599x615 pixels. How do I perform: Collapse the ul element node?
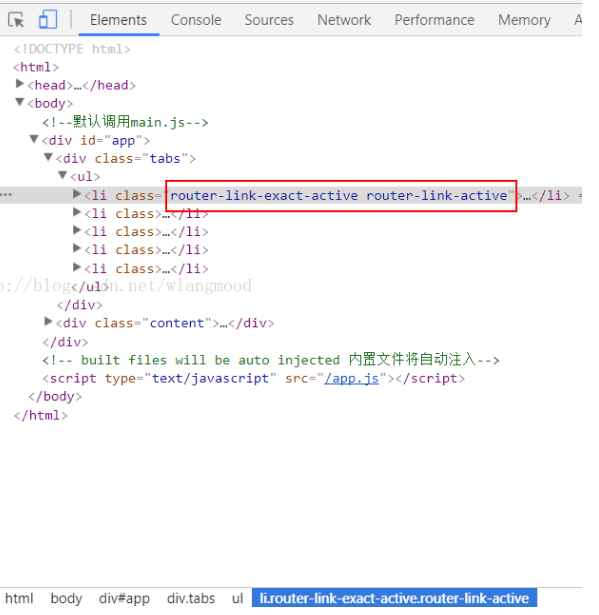[x=63, y=175]
